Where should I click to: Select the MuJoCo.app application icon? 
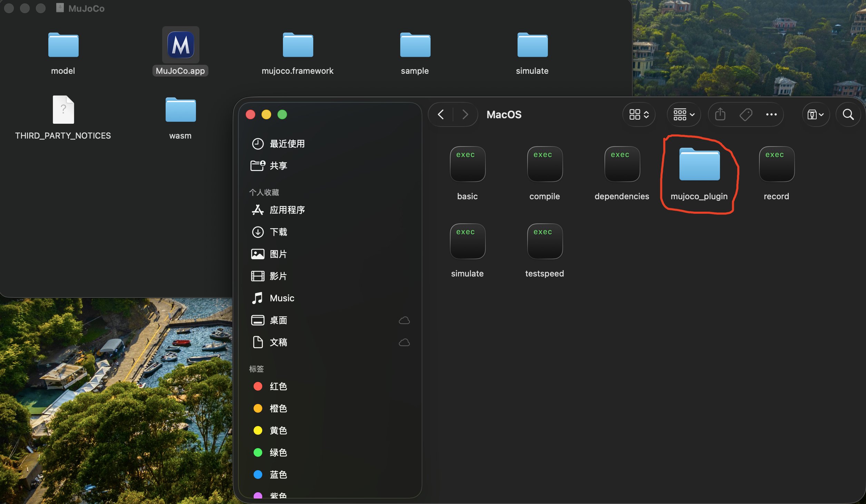[180, 45]
